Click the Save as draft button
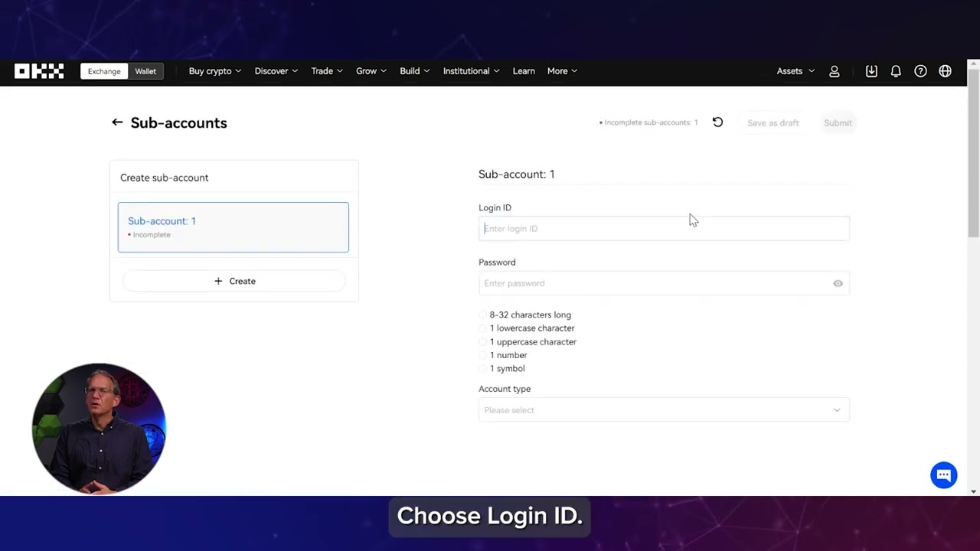The width and height of the screenshot is (980, 551). (773, 122)
